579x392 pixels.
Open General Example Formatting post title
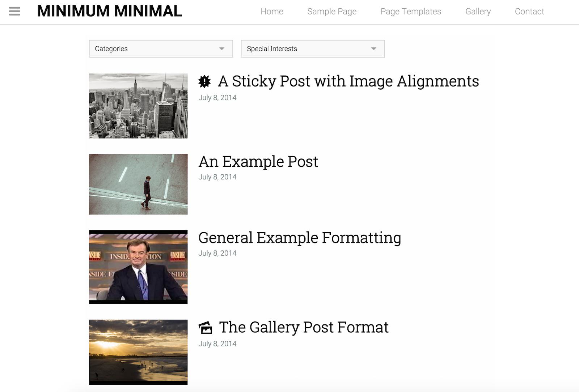300,238
